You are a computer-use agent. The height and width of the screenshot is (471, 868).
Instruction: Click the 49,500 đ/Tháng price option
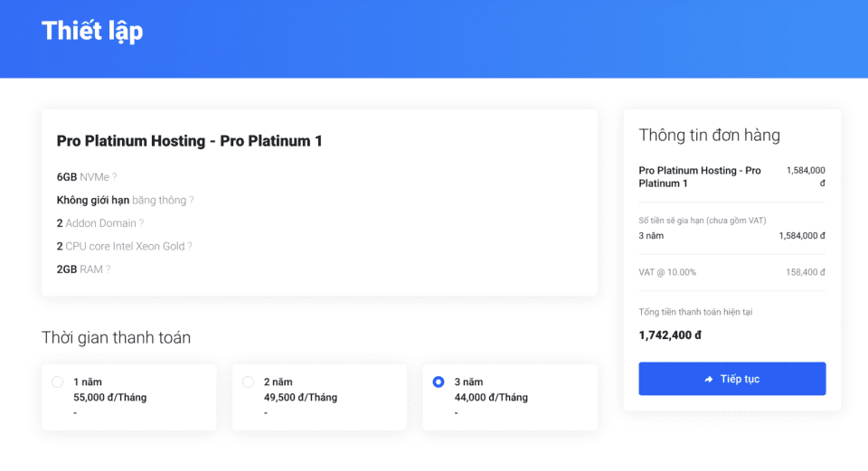(300, 398)
